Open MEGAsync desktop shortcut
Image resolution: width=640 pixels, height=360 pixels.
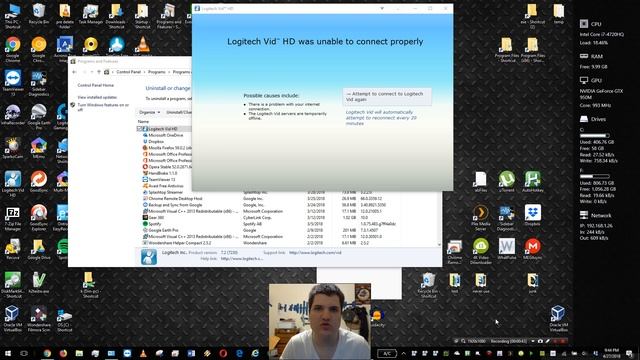pyautogui.click(x=533, y=249)
